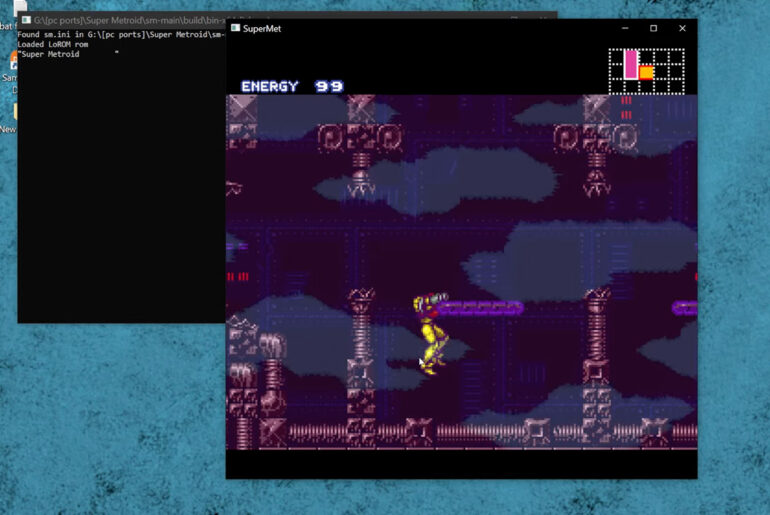Click the 'Found sm.ini' console line

pos(121,34)
